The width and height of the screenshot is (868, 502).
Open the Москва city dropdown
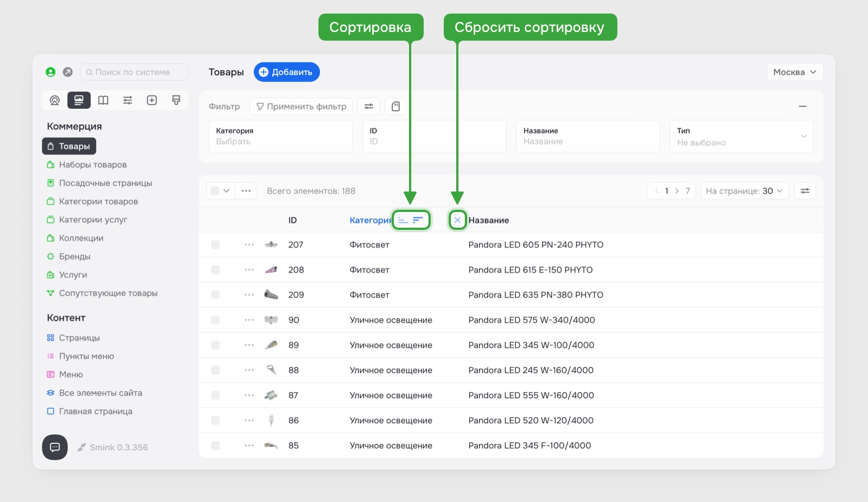[795, 72]
